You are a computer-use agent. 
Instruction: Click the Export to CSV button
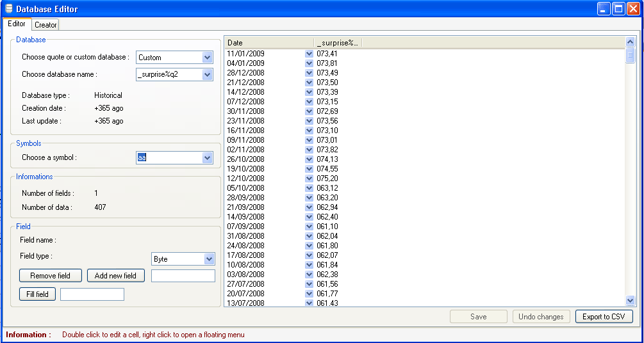(604, 317)
